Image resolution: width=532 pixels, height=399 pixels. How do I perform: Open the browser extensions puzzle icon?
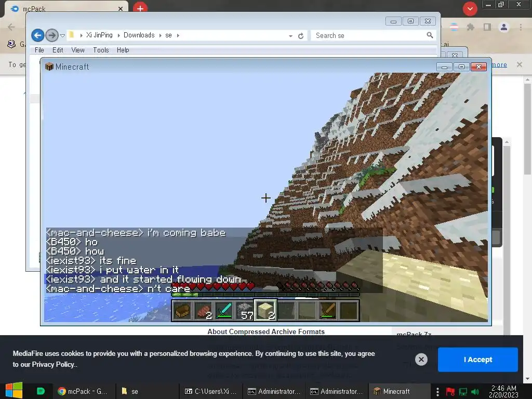click(470, 27)
